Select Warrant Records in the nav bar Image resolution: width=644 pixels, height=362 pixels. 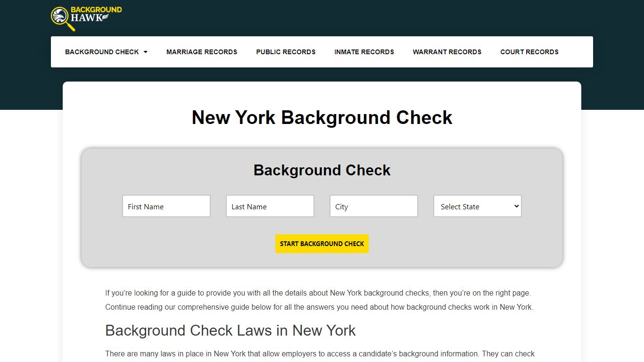[447, 52]
